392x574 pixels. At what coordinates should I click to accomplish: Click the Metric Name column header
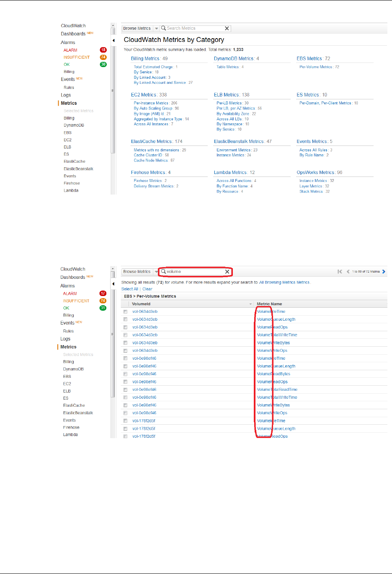[x=269, y=304]
